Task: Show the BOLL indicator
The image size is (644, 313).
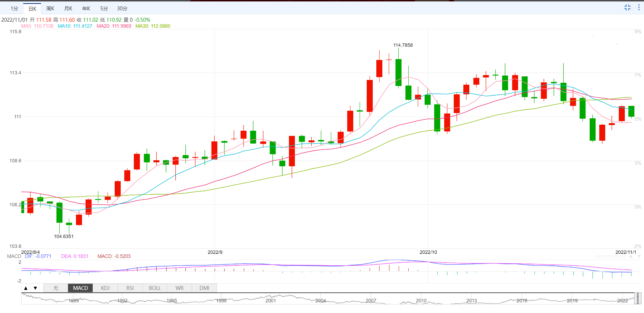Action: pyautogui.click(x=155, y=288)
